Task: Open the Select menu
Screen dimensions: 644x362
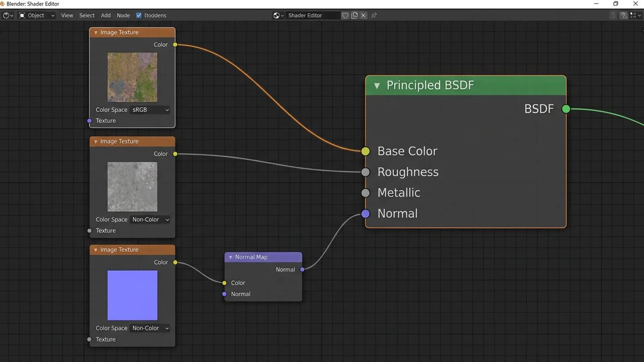Action: [87, 15]
